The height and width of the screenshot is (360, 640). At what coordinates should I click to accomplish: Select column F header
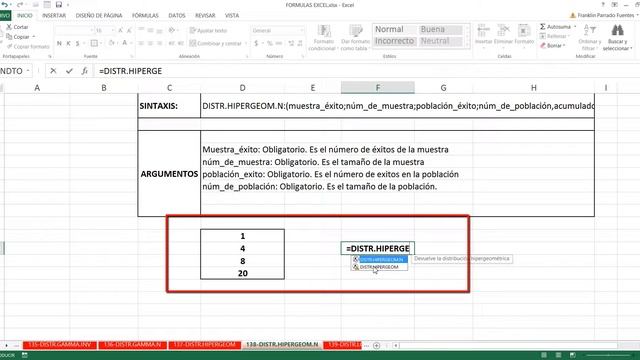tap(378, 88)
